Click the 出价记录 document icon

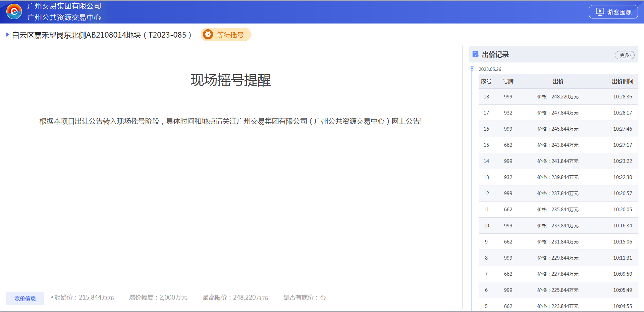coord(475,54)
